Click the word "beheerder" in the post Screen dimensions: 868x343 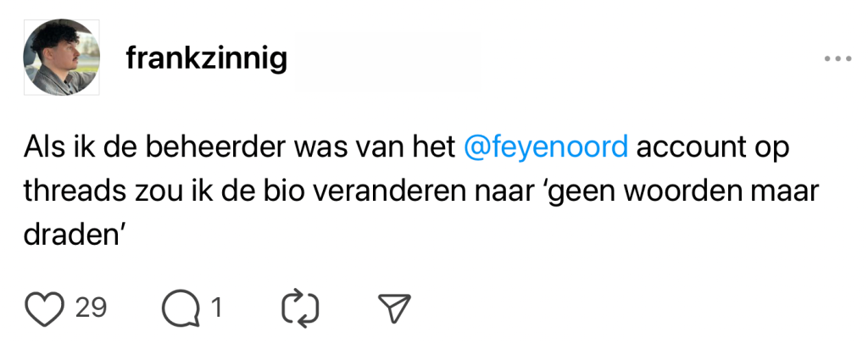pyautogui.click(x=216, y=147)
